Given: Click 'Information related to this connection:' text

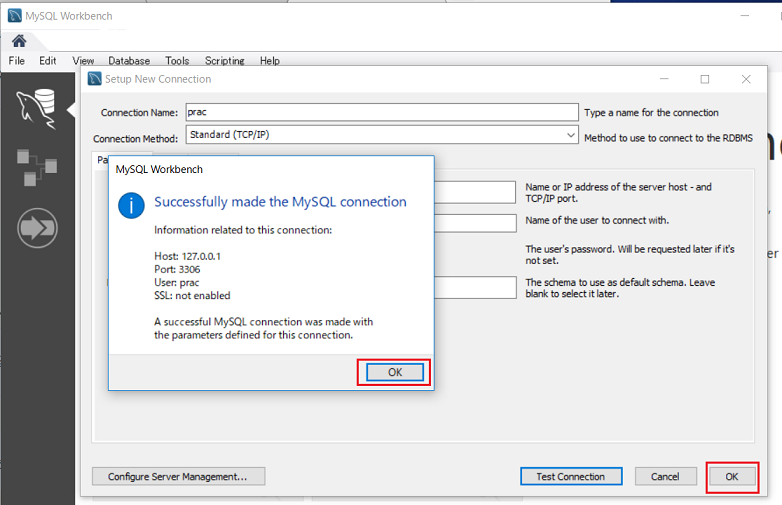Looking at the screenshot, I should (243, 230).
